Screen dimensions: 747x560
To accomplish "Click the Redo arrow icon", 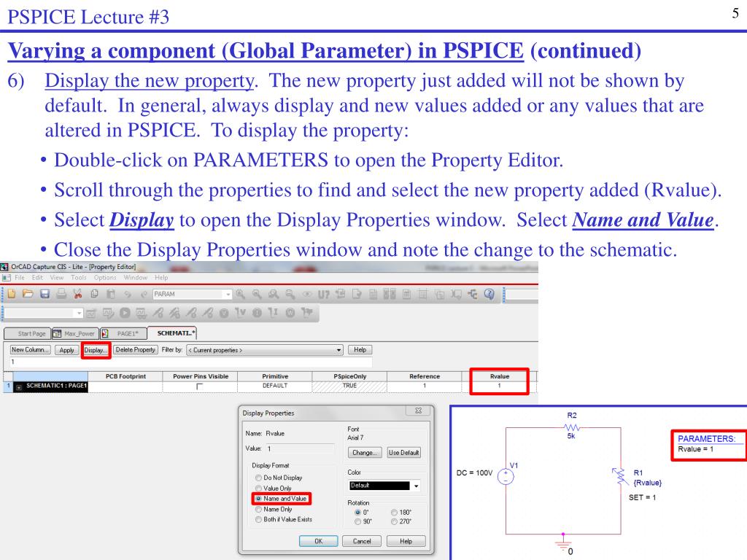I will click(x=144, y=295).
